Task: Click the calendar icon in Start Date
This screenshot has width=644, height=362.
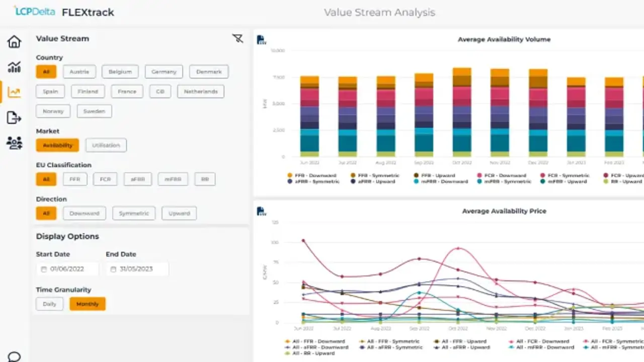Action: pyautogui.click(x=44, y=269)
